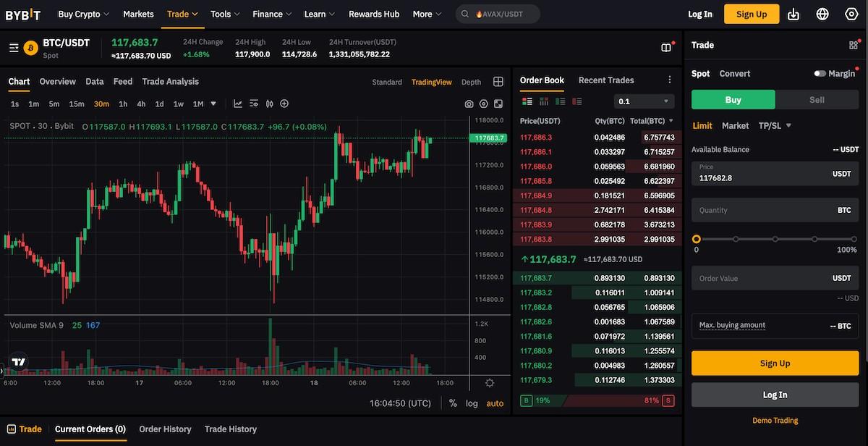Switch chart scale to log mode
Viewport: 868px width, 446px height.
pos(472,403)
